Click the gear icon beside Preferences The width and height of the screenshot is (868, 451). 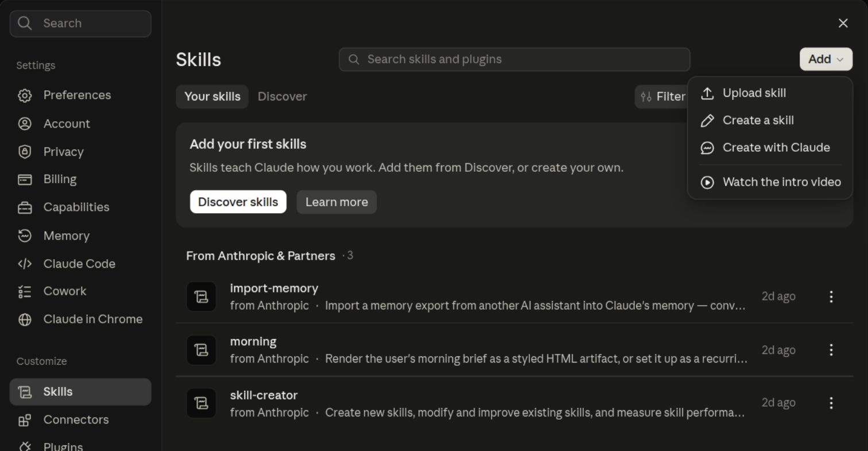point(25,95)
